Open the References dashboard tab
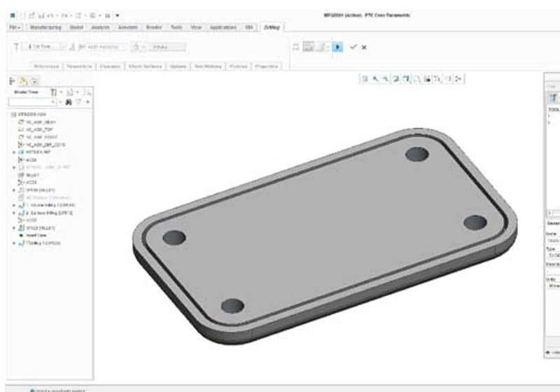The image size is (560, 392). (x=46, y=66)
